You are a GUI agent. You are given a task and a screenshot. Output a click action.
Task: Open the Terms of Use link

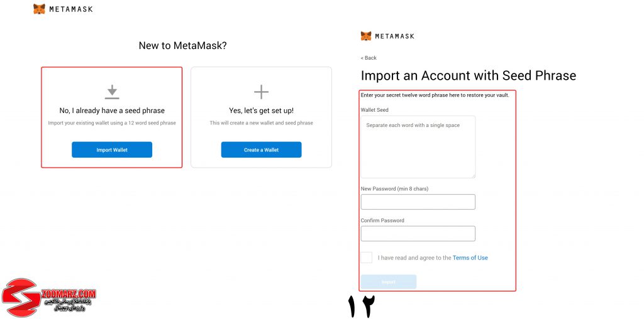pyautogui.click(x=470, y=258)
